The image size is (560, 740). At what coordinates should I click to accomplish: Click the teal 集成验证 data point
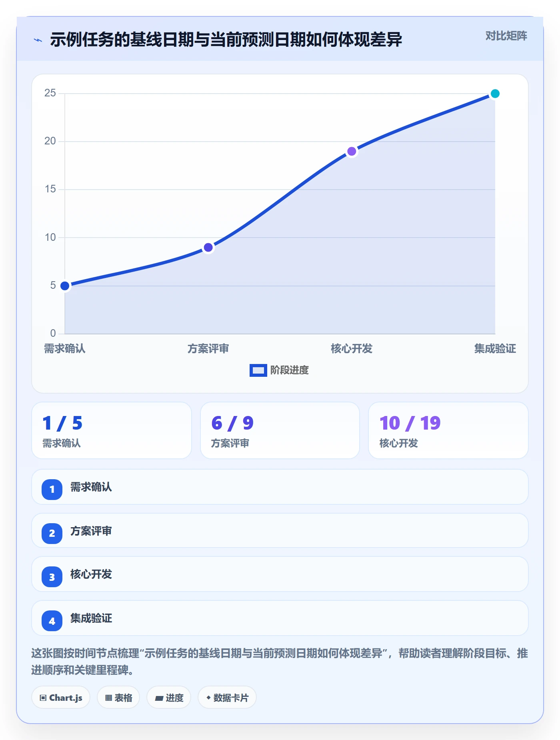pyautogui.click(x=495, y=94)
